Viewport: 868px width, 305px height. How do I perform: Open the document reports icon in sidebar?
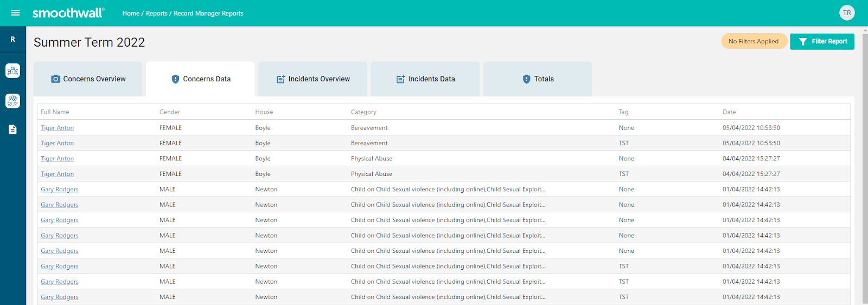[12, 129]
